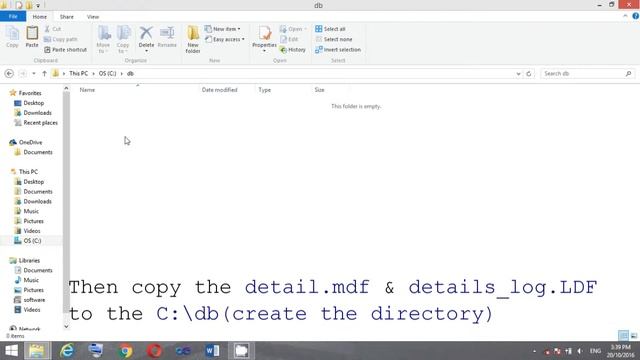Click the volume tray icon
The image size is (640, 360).
click(x=580, y=351)
